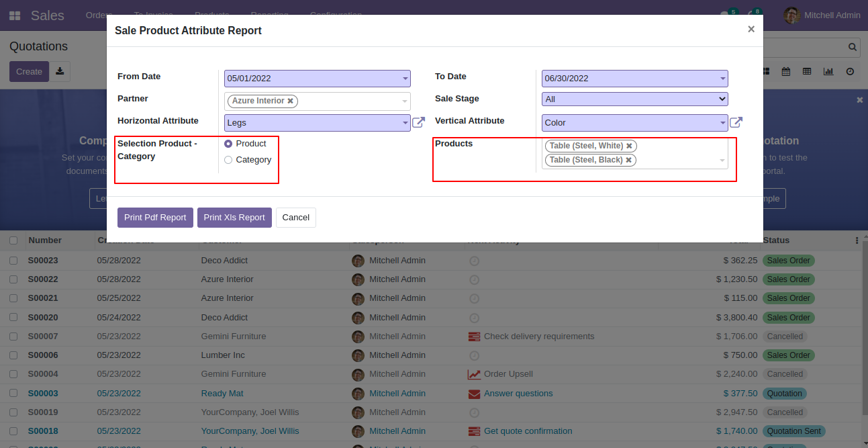Click the Print Pdf Report button
This screenshot has height=448, width=868.
pos(155,218)
